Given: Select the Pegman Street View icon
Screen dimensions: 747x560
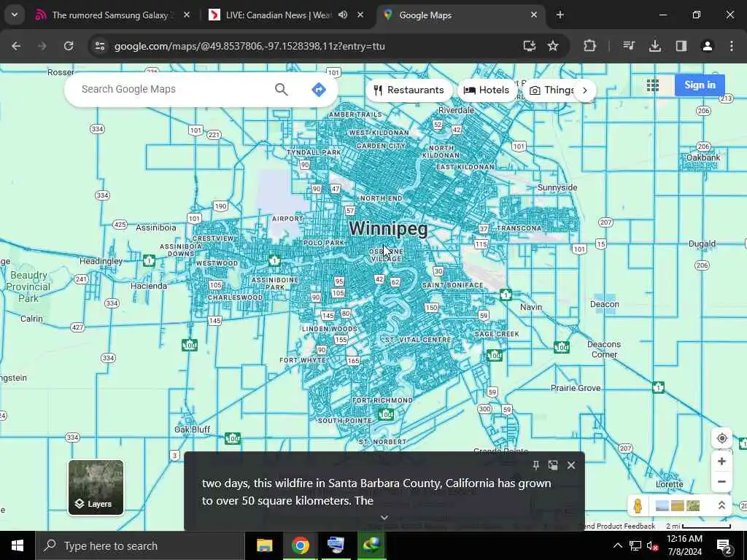Looking at the screenshot, I should pos(638,506).
